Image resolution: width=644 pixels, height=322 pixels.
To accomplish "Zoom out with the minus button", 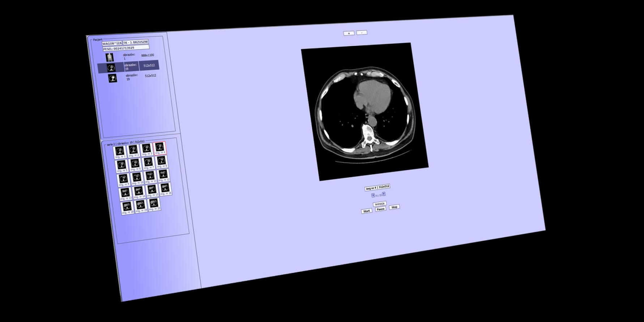I will pyautogui.click(x=362, y=33).
